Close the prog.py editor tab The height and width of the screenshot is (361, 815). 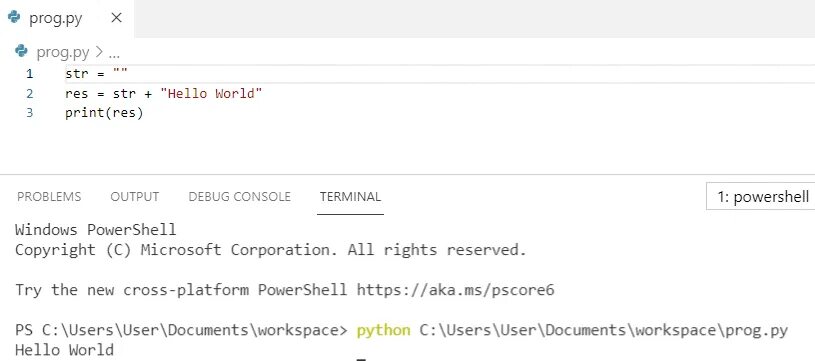(116, 18)
